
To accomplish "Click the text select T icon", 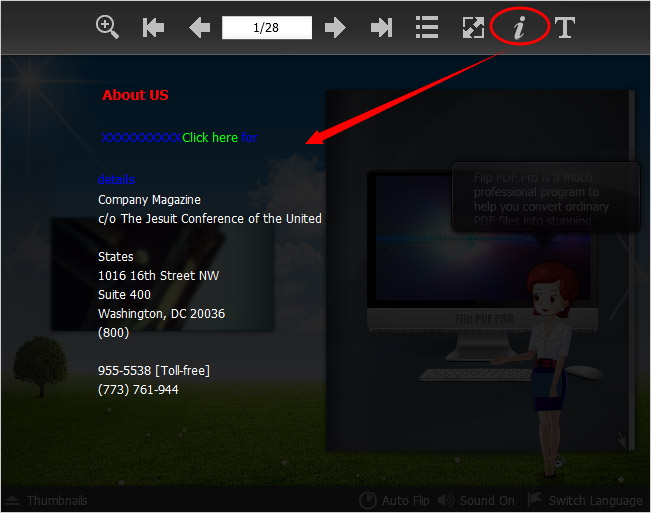I will point(565,28).
